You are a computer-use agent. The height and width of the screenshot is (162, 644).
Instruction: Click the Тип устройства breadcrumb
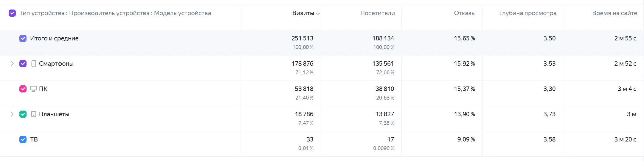(x=42, y=13)
